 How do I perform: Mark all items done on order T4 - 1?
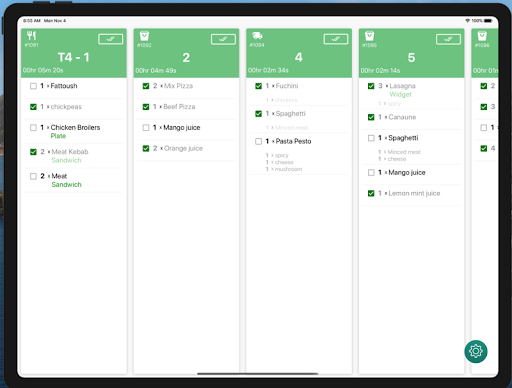click(111, 39)
